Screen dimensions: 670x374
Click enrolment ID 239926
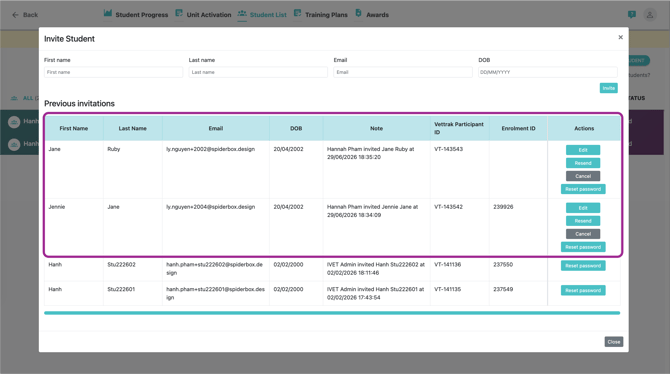[503, 207]
